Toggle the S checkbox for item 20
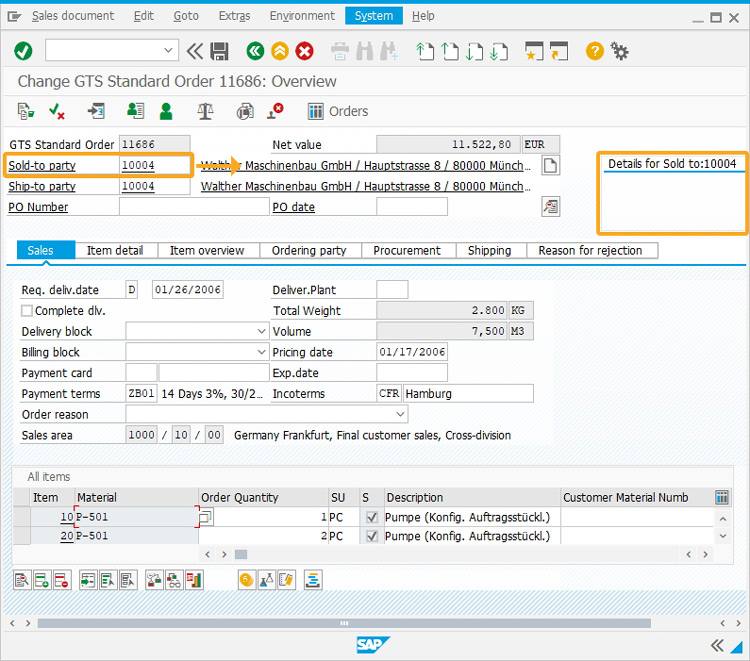This screenshot has height=661, width=750. coord(372,536)
